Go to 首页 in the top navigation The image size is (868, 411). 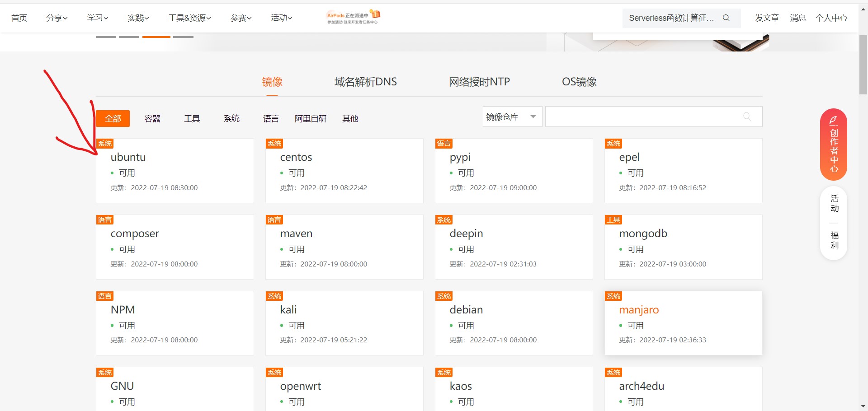coord(19,18)
